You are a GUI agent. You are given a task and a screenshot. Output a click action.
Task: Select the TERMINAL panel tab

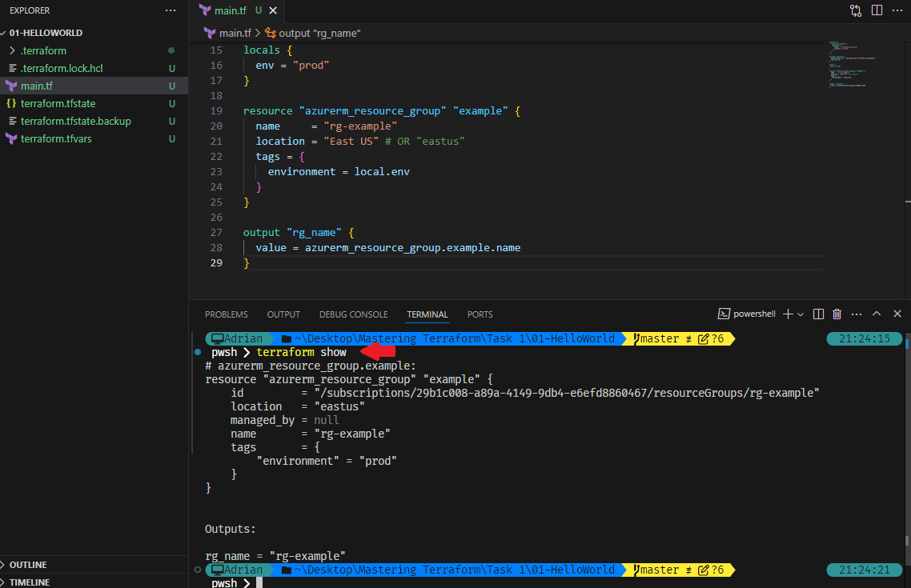(427, 314)
